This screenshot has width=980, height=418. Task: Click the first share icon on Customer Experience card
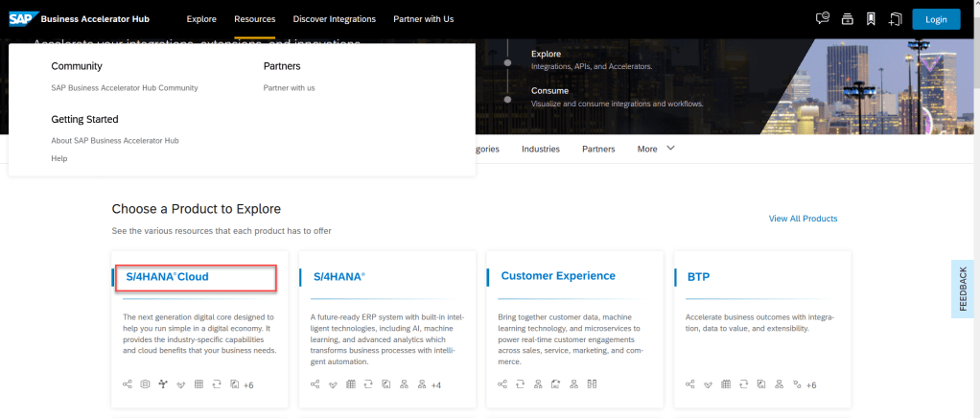502,384
